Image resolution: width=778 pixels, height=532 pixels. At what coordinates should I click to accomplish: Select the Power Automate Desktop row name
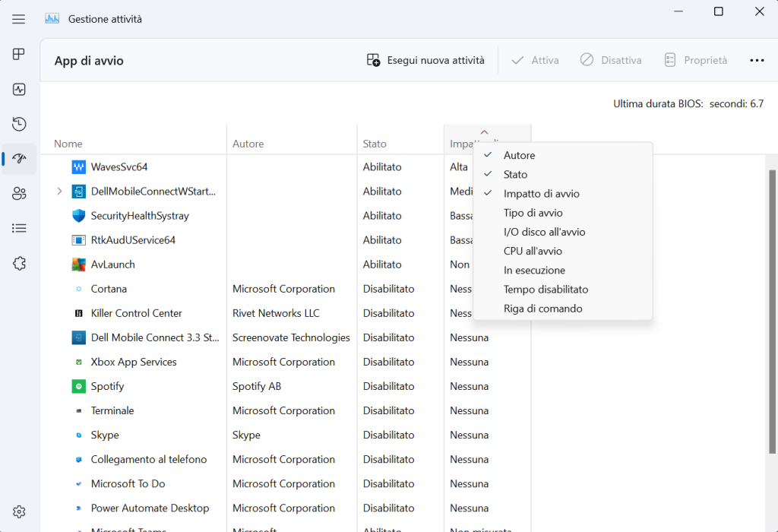click(150, 508)
